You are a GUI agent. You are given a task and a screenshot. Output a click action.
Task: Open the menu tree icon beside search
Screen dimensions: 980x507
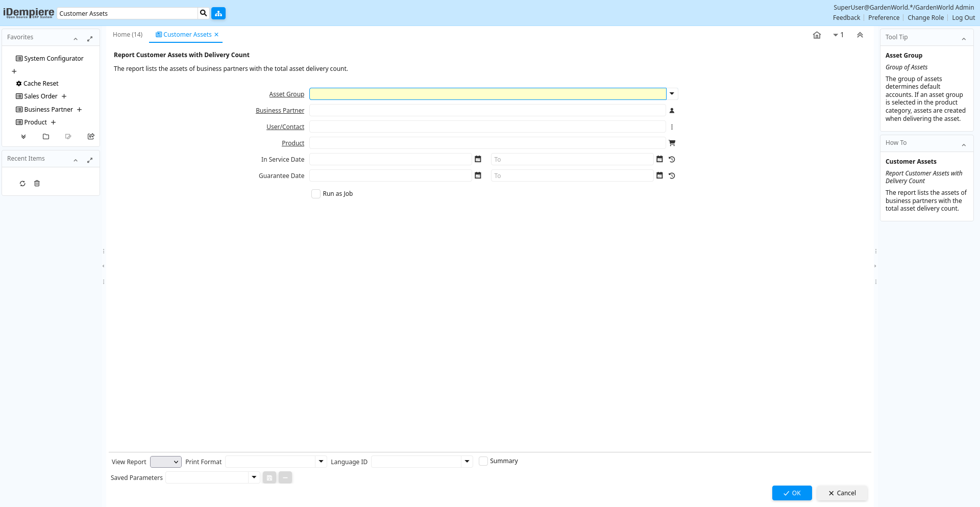218,13
